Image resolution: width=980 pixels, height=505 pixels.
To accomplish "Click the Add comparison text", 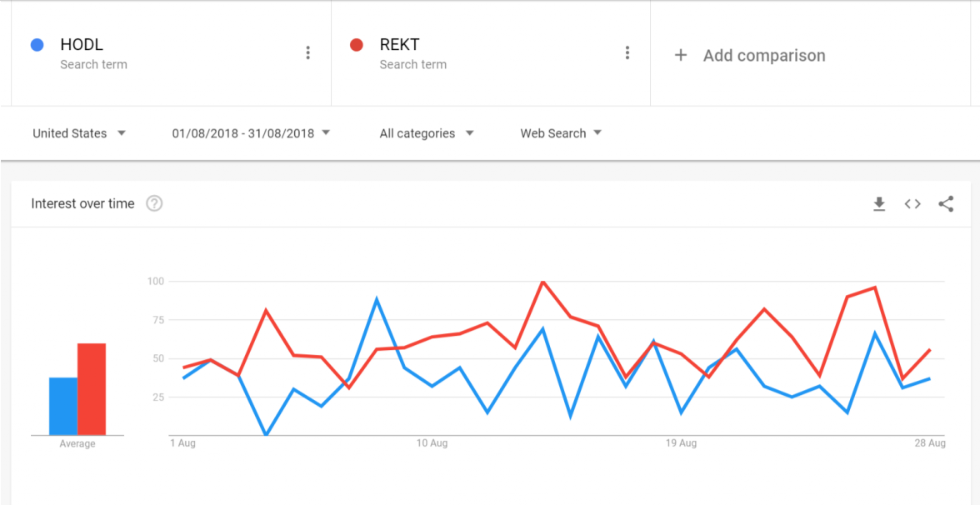I will (763, 56).
